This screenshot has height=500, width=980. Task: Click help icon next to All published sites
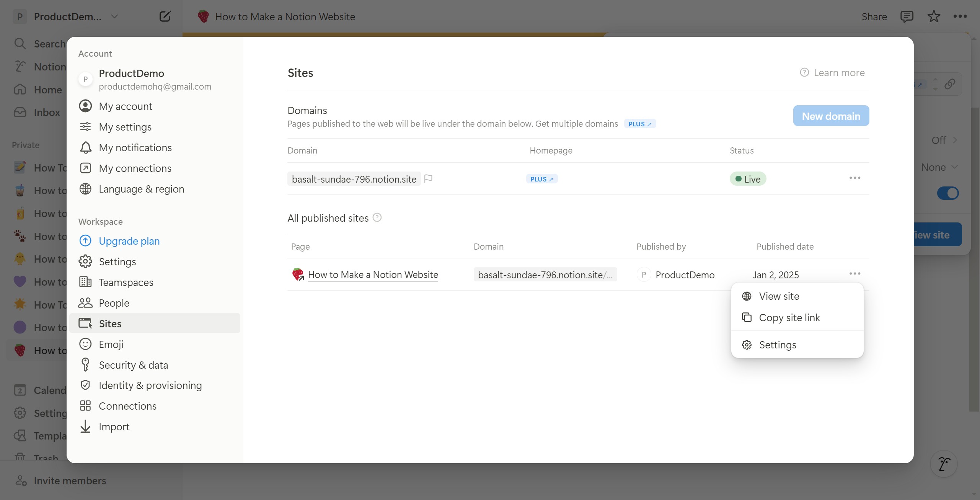pyautogui.click(x=377, y=217)
